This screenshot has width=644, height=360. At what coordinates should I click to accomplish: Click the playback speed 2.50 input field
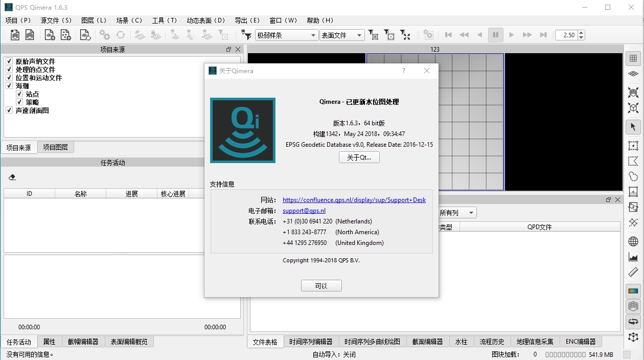[x=567, y=35]
